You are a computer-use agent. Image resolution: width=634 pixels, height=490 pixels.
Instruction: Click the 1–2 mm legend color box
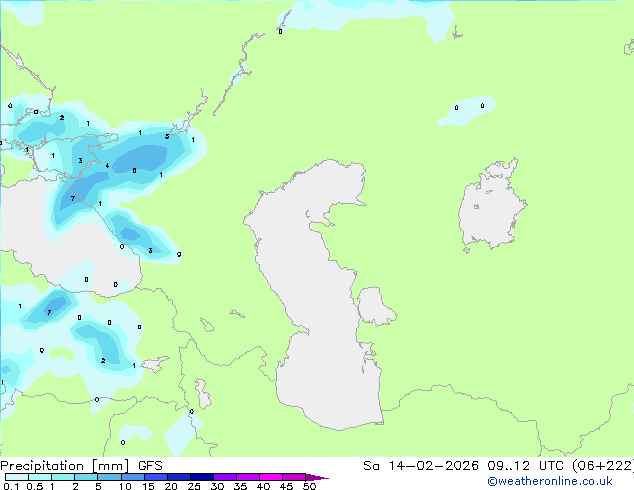click(x=63, y=477)
